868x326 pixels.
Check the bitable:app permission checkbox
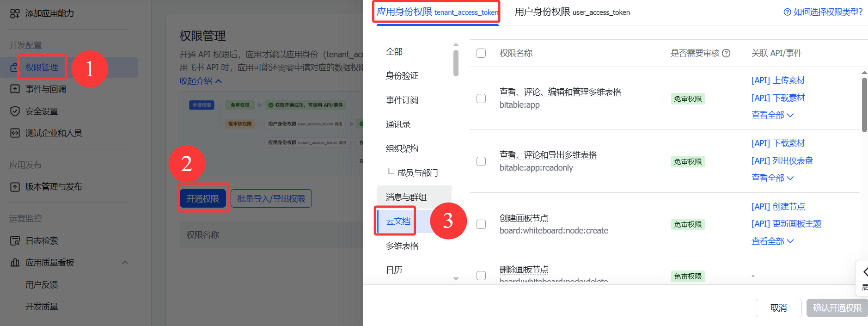(481, 98)
